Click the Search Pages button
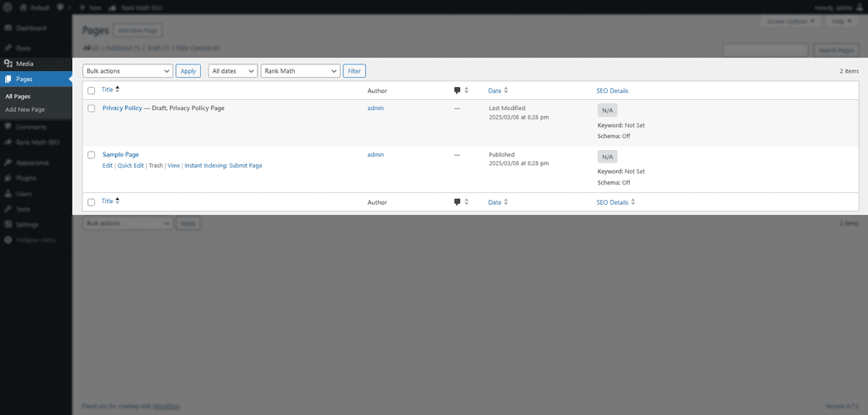Viewport: 868px width, 415px height. [x=836, y=50]
